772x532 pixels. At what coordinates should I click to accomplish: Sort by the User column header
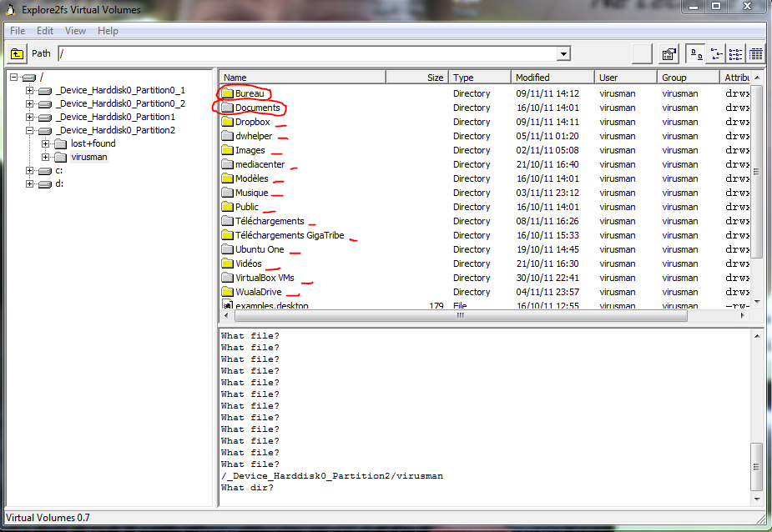click(x=626, y=78)
